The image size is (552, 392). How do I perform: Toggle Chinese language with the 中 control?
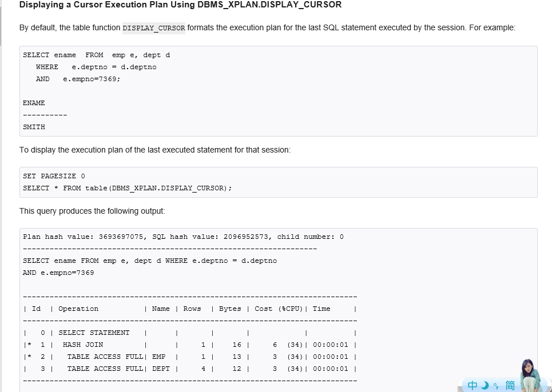pyautogui.click(x=472, y=386)
